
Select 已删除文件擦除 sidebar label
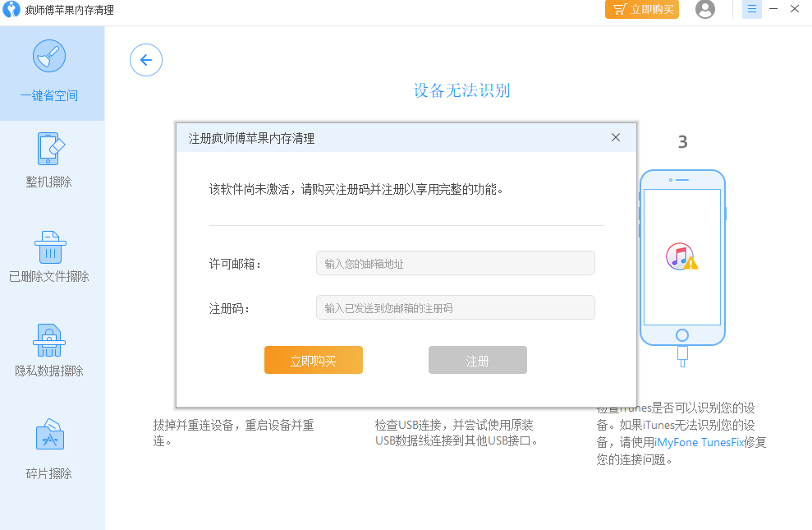tap(49, 277)
